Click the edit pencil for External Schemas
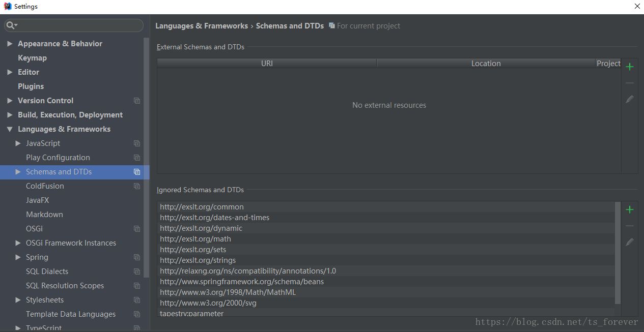 [630, 99]
